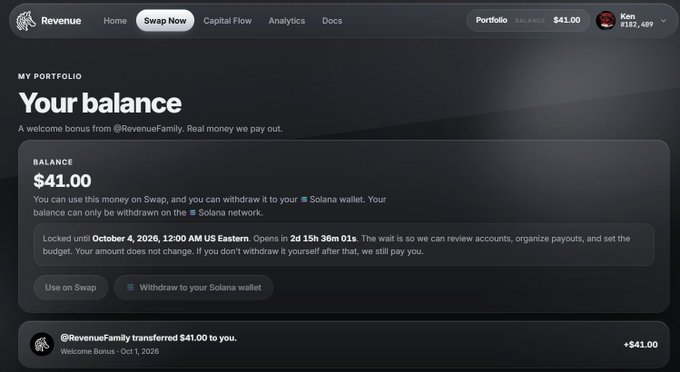Click Withdraw to your Solana wallet button
This screenshot has width=680, height=372.
193,287
